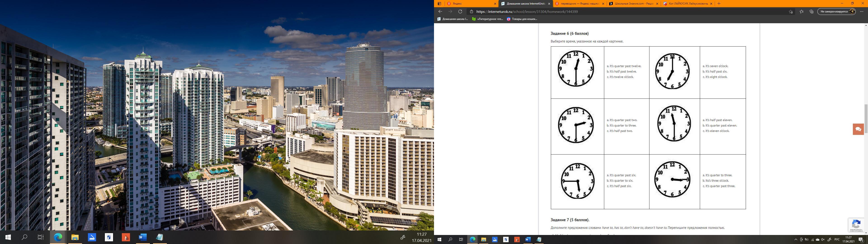Open the Товары для кошек bookmark
This screenshot has width=868, height=244.
[522, 19]
